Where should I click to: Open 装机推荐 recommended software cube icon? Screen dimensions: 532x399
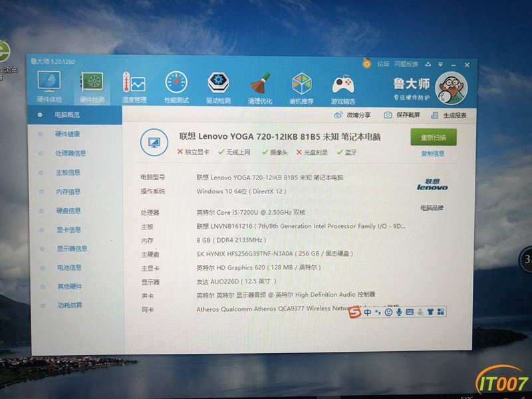click(x=301, y=88)
